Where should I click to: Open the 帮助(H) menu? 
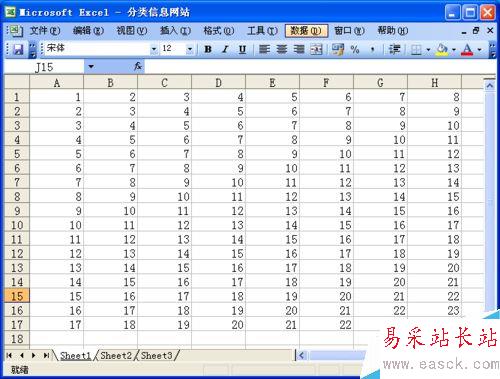(393, 31)
